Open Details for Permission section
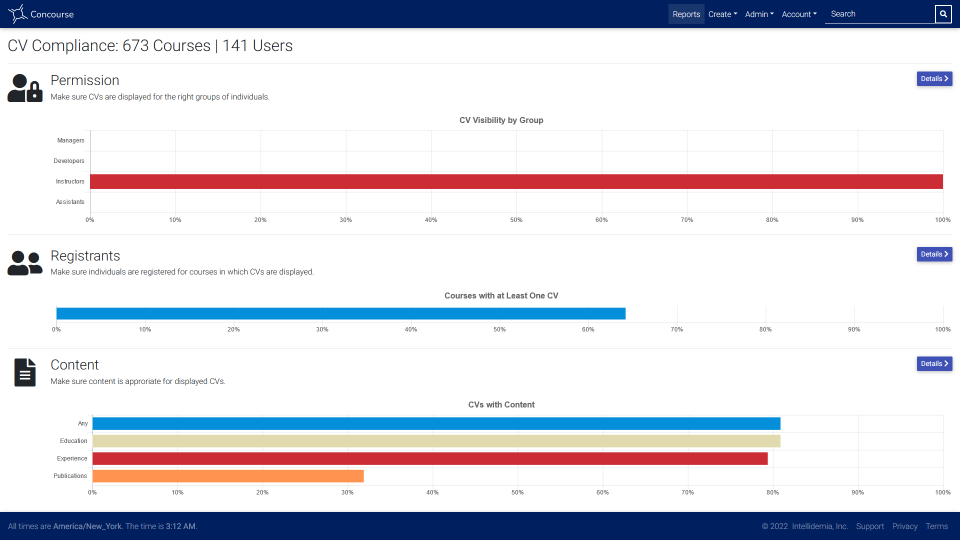 934,79
